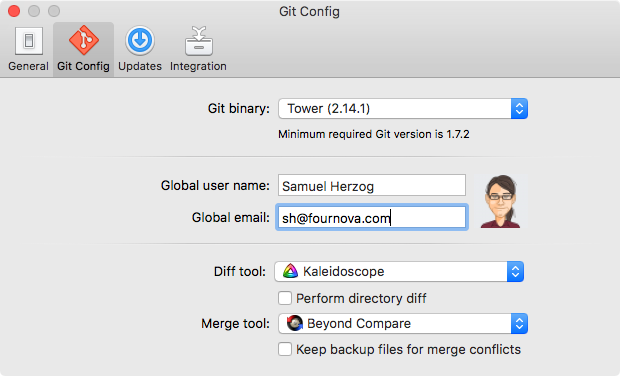Open the Updates download icon
Image resolution: width=620 pixels, height=376 pixels.
click(x=140, y=40)
